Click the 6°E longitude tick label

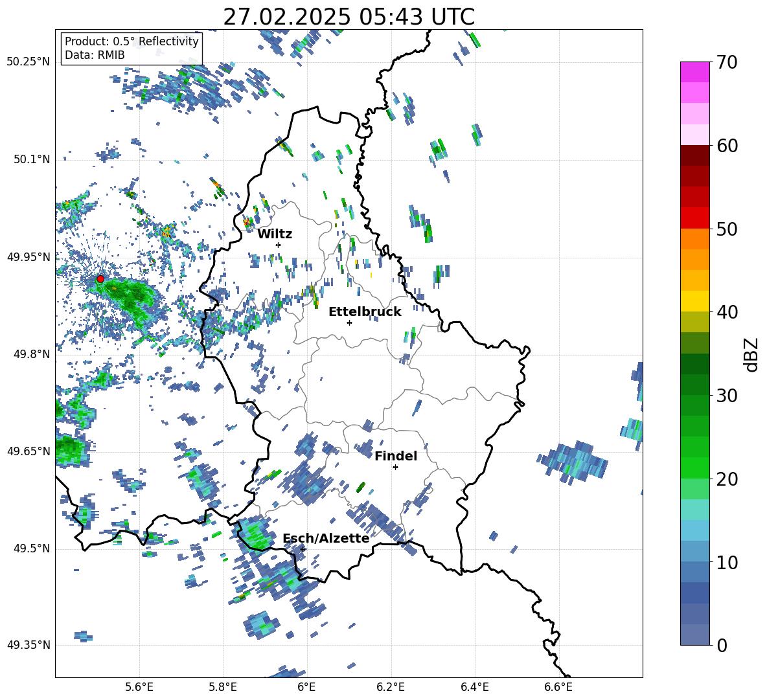306,687
